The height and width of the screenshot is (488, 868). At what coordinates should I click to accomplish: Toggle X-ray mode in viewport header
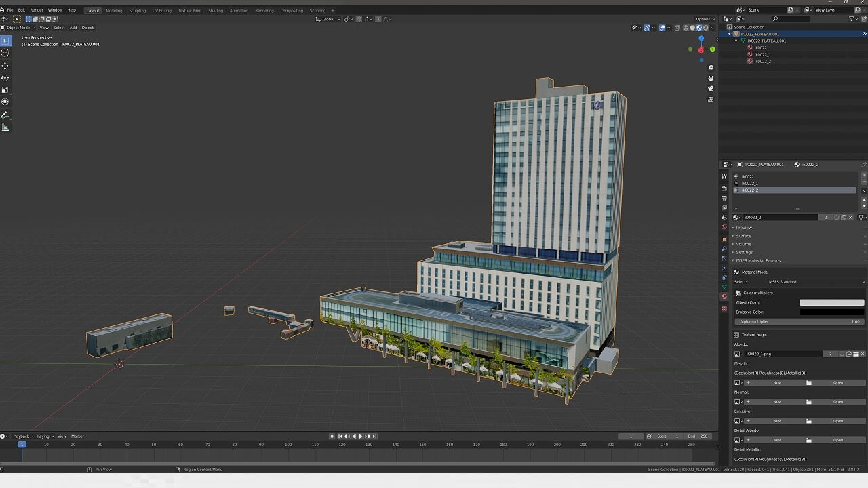coord(677,28)
